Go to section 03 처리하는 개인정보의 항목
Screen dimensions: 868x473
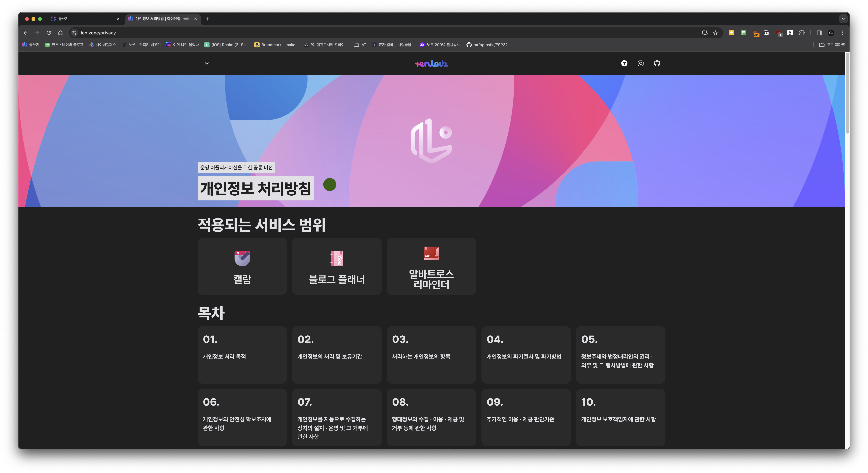(x=431, y=354)
